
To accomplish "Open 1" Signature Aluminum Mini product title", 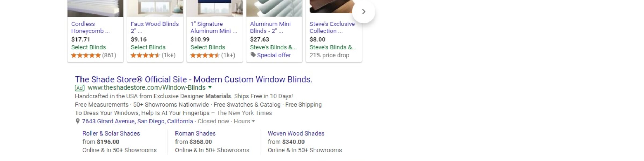I will [x=214, y=27].
